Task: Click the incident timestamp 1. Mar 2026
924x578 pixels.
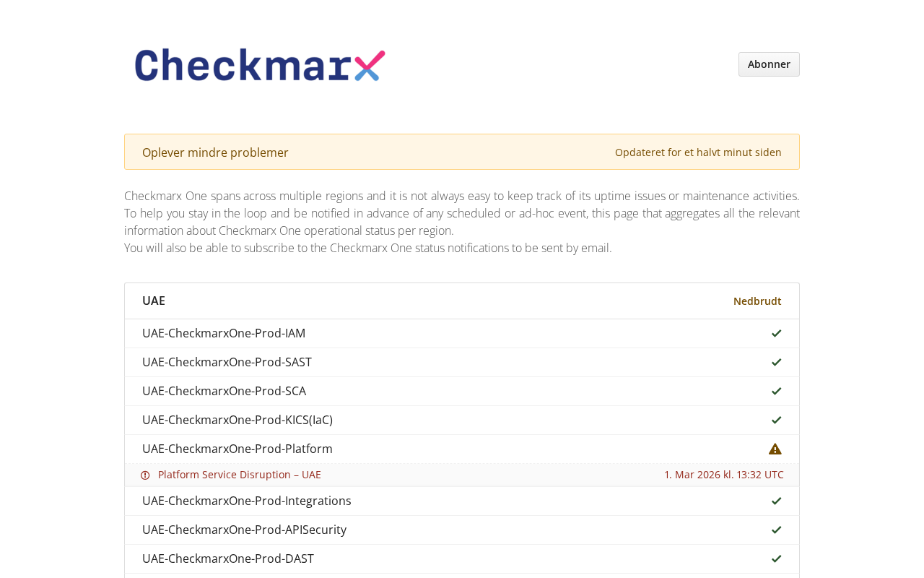Action: 724,475
